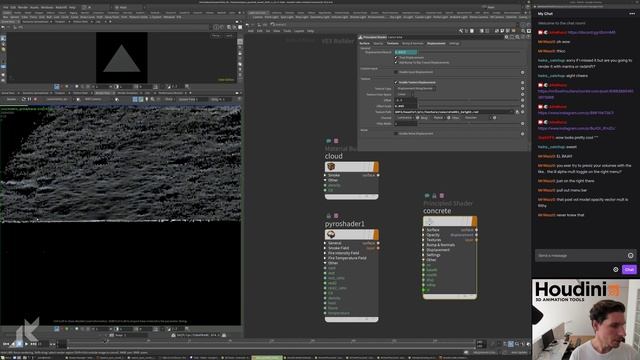Toggle orange flag on cloud node
The image size is (640, 360).
point(376,167)
